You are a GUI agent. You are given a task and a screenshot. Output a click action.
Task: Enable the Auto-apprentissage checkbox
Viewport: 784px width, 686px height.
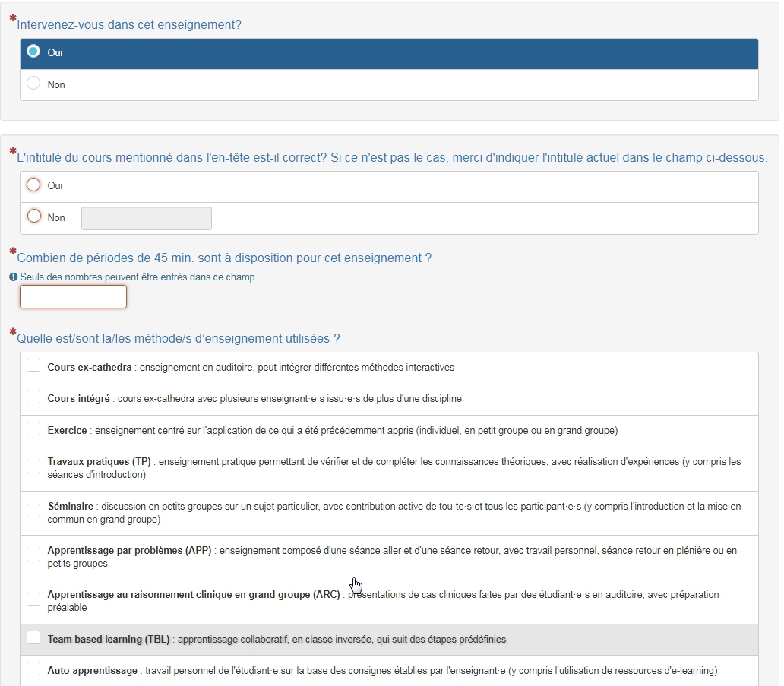tap(33, 669)
